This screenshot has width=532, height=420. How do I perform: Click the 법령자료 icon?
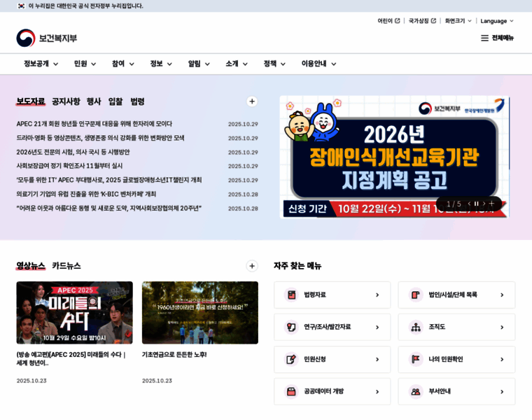[291, 295]
